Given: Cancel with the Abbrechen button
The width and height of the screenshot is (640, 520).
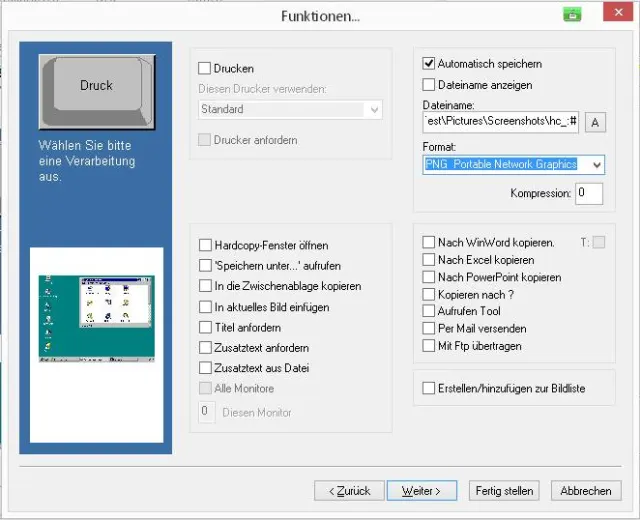Looking at the screenshot, I should 586,491.
